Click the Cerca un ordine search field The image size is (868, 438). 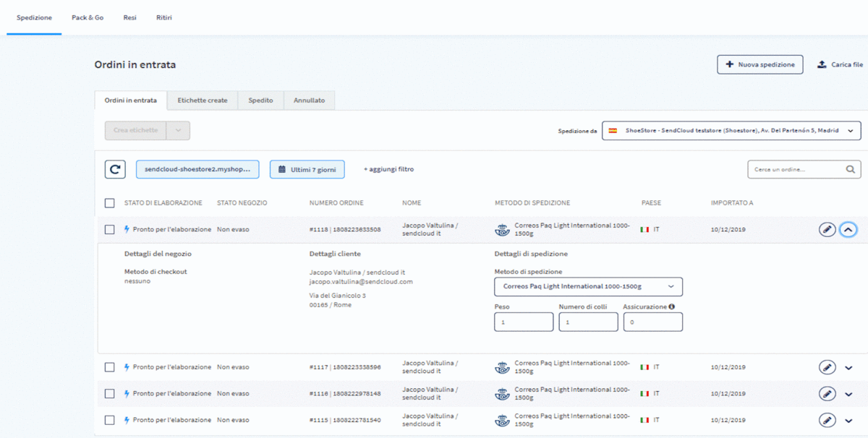804,170
